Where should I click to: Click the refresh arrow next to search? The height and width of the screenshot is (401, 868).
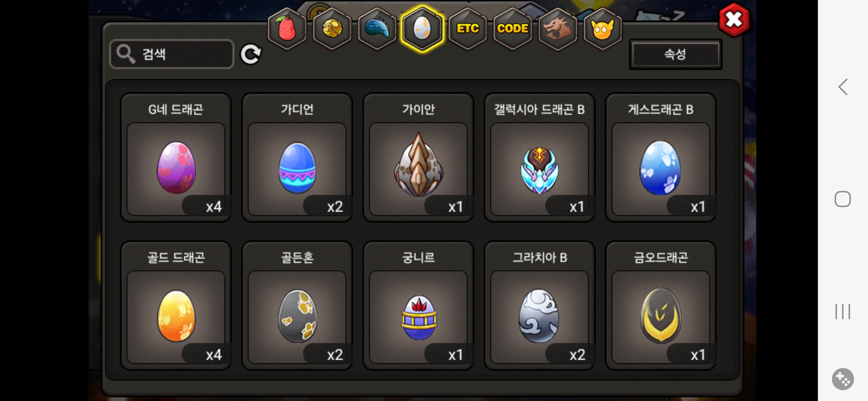[251, 55]
